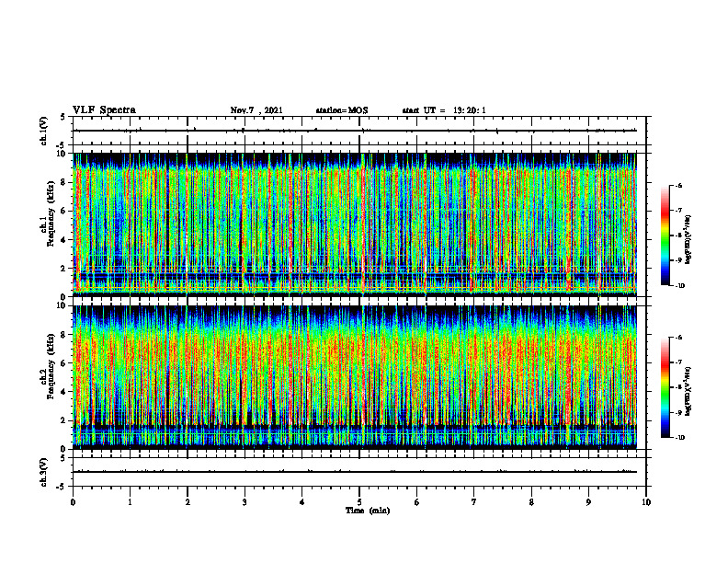Click ch.2 spectrogram frequency tick "8"

pyautogui.click(x=64, y=335)
